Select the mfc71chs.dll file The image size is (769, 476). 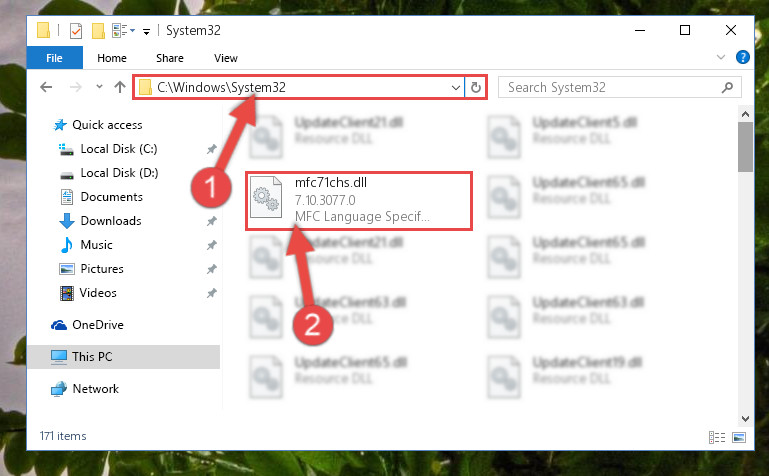tap(359, 200)
